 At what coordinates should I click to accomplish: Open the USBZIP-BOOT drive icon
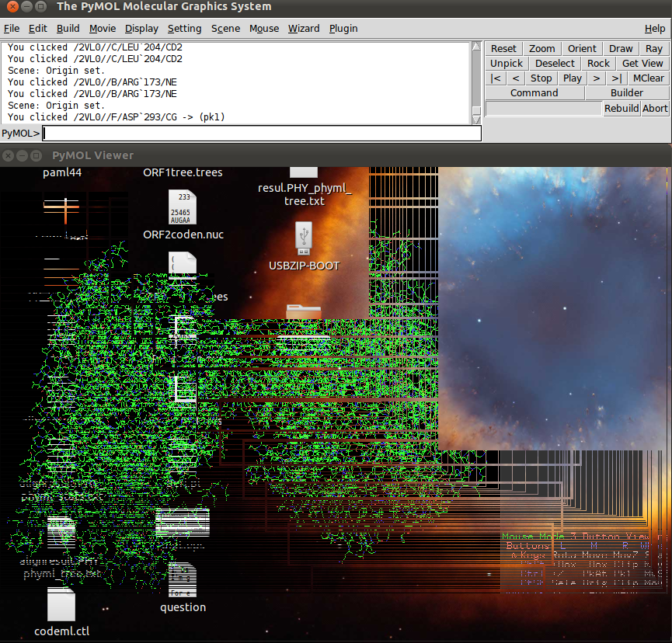coord(304,238)
